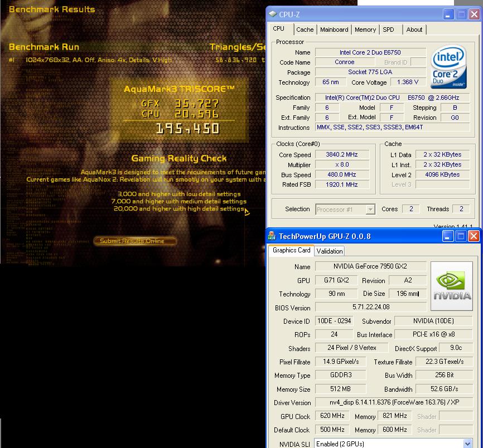
Task: Click the Bus Speed value 480.0 MHz
Action: (342, 174)
